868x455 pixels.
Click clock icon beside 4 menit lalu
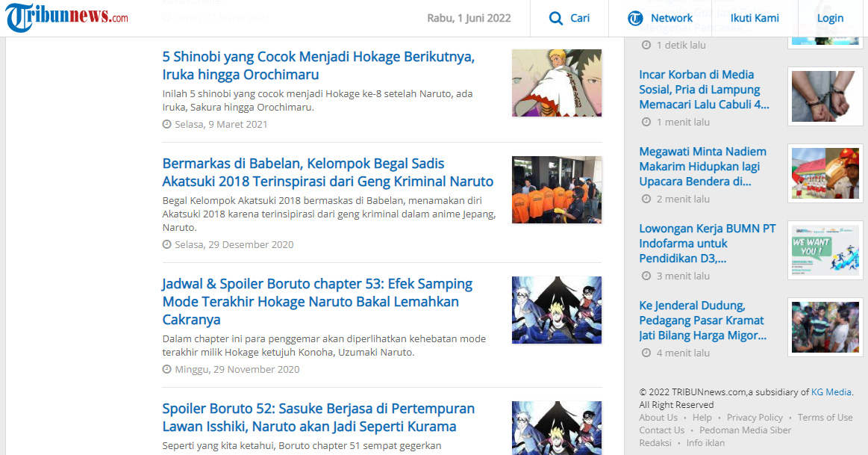coord(646,353)
